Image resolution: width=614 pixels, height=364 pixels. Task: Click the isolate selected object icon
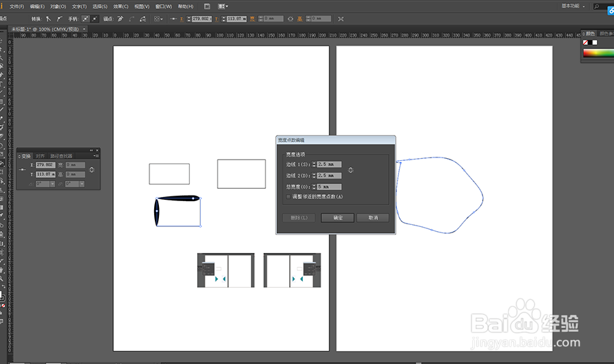tap(341, 18)
